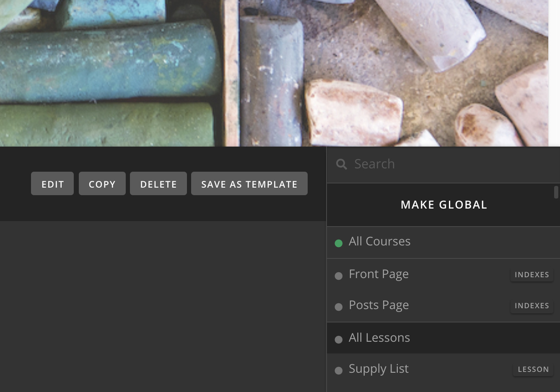The width and height of the screenshot is (560, 392).
Task: Choose SAVE AS TEMPLATE
Action: (x=249, y=184)
